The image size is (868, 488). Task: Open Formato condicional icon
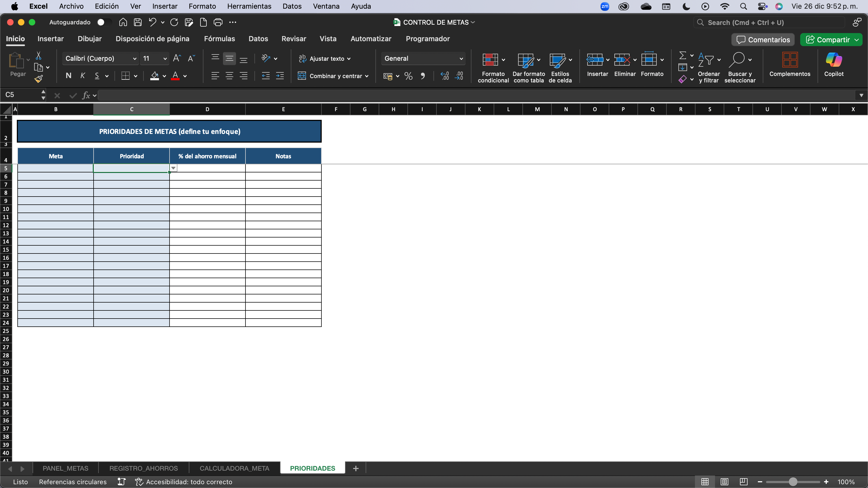point(490,60)
